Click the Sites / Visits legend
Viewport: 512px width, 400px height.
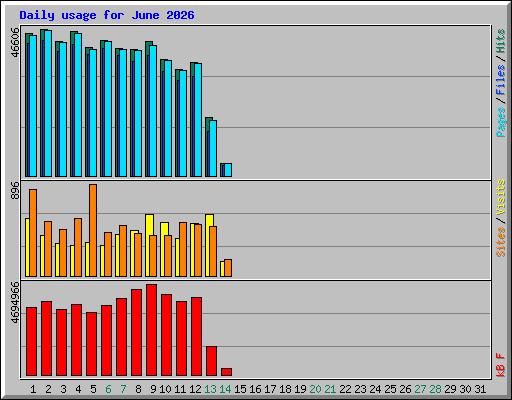tap(501, 218)
